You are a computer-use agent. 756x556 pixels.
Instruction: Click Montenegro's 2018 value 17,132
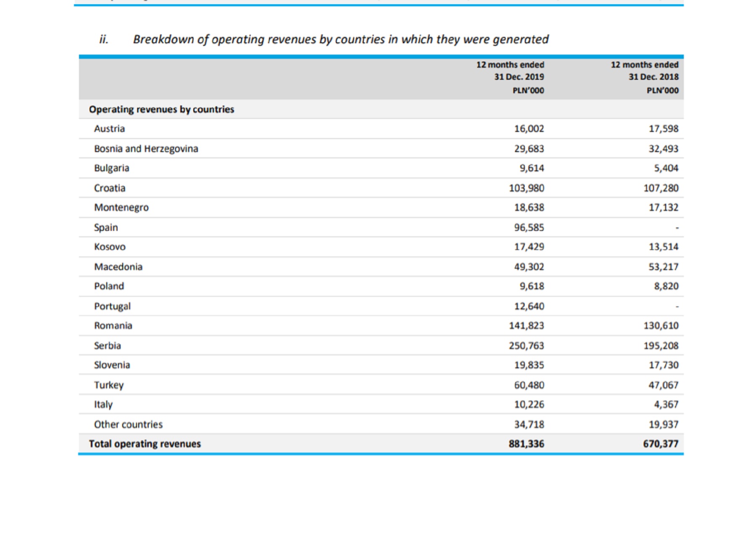pos(663,208)
